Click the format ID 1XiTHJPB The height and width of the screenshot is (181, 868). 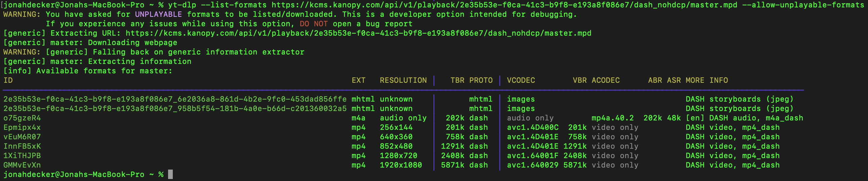(x=22, y=156)
